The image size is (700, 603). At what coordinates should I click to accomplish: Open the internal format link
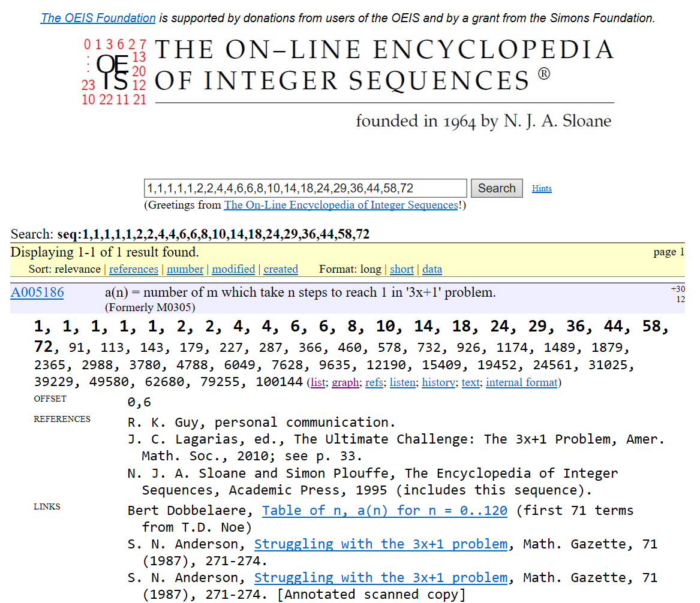[522, 382]
